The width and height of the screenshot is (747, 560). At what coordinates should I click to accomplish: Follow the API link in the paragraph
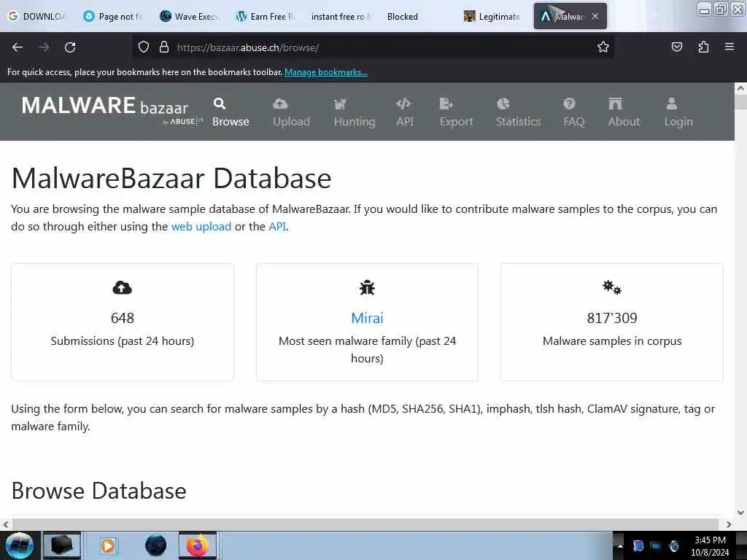277,227
